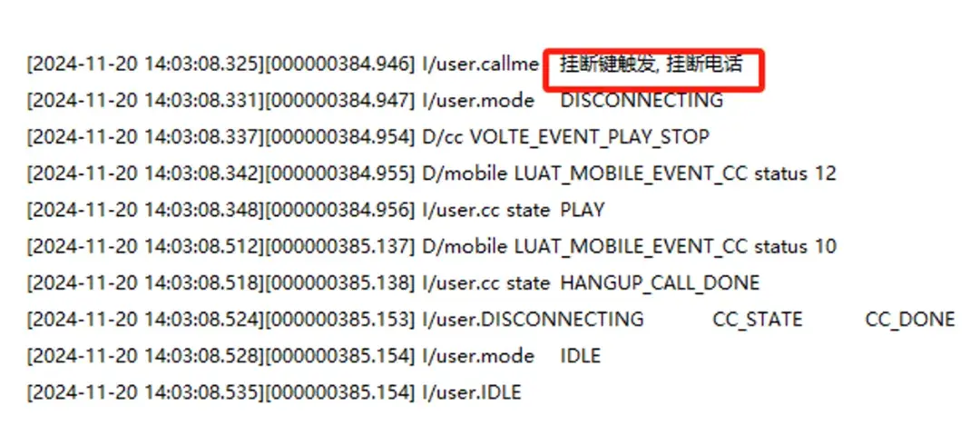Click the timestamp 14:03:08.325 on first line

201,64
